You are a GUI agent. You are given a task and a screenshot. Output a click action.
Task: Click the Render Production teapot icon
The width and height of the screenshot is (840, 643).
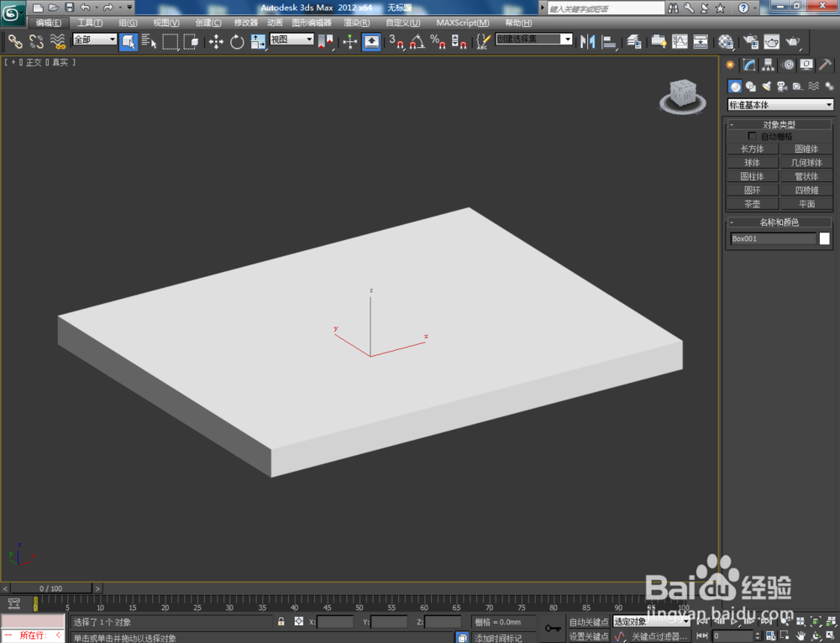point(792,42)
